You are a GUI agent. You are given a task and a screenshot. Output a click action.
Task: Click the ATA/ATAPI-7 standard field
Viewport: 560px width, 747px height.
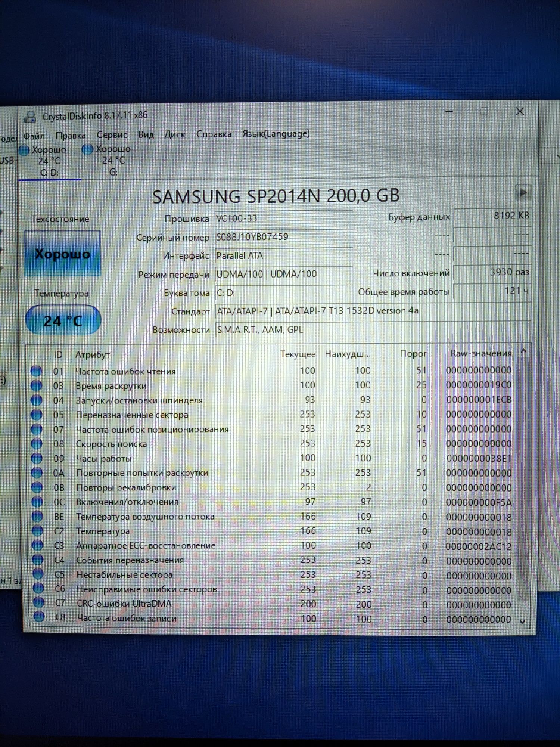click(373, 311)
